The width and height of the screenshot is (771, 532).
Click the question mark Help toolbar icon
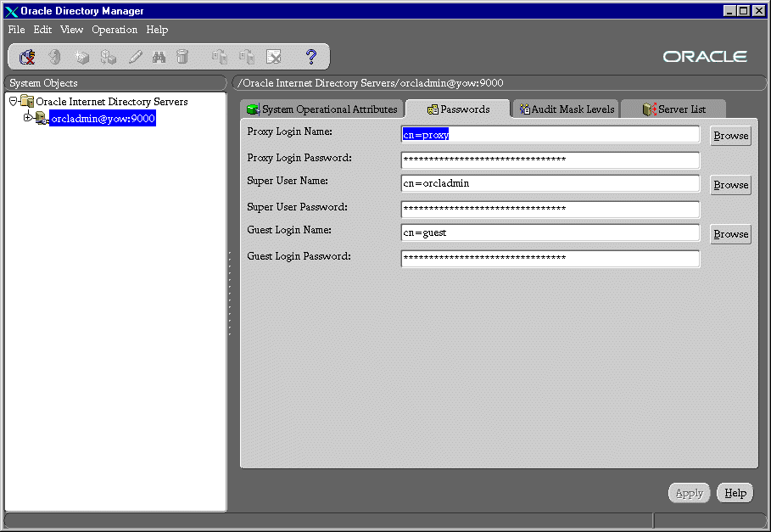(x=310, y=57)
